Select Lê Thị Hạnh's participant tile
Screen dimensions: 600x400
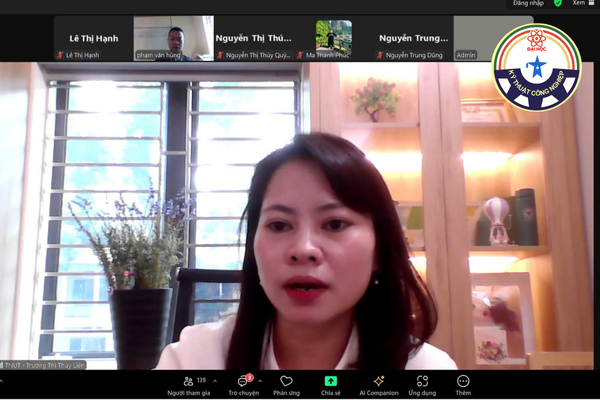tap(93, 39)
